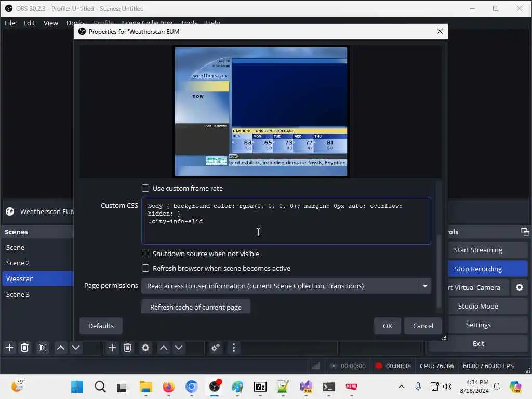The image size is (532, 399).
Task: Open notifications bell in taskbar
Action: (497, 387)
